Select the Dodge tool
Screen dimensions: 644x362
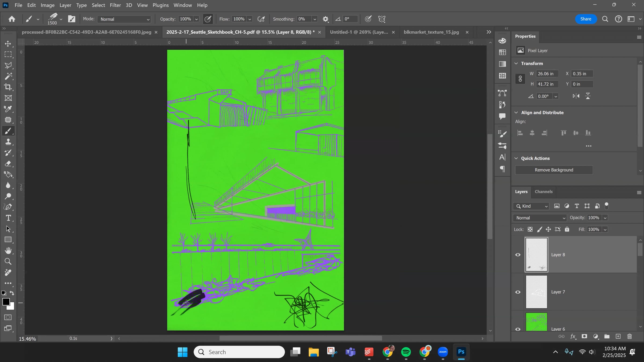coord(8,197)
